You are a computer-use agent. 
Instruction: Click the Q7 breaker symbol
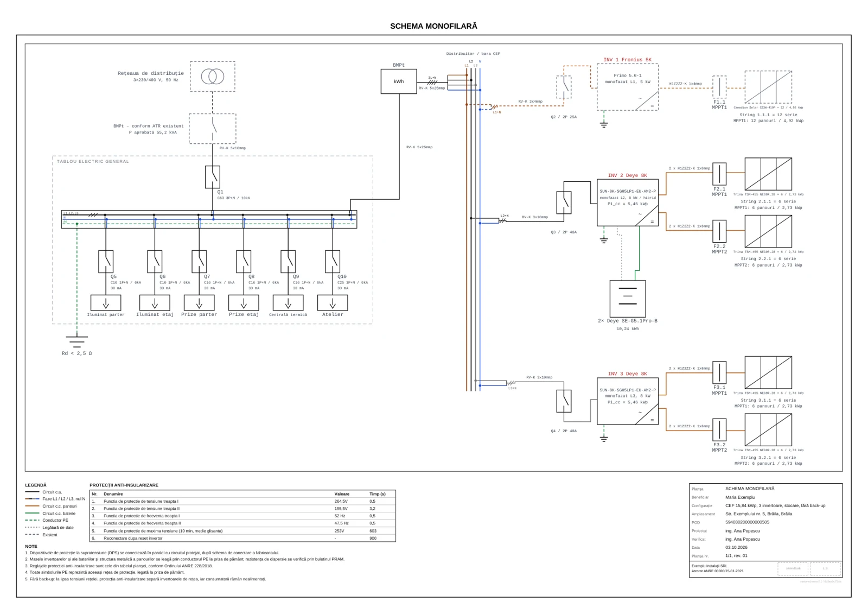[199, 262]
